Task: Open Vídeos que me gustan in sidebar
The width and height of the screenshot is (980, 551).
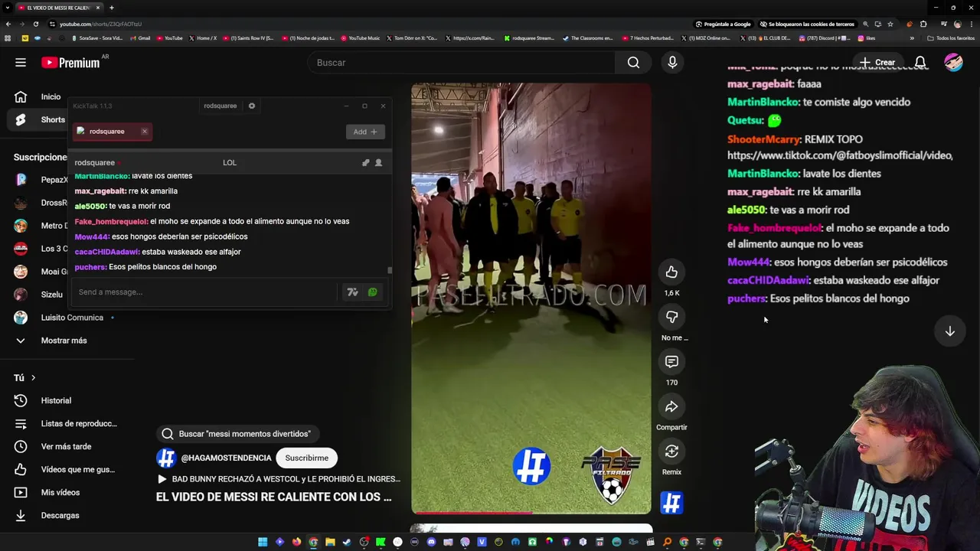Action: pos(77,469)
